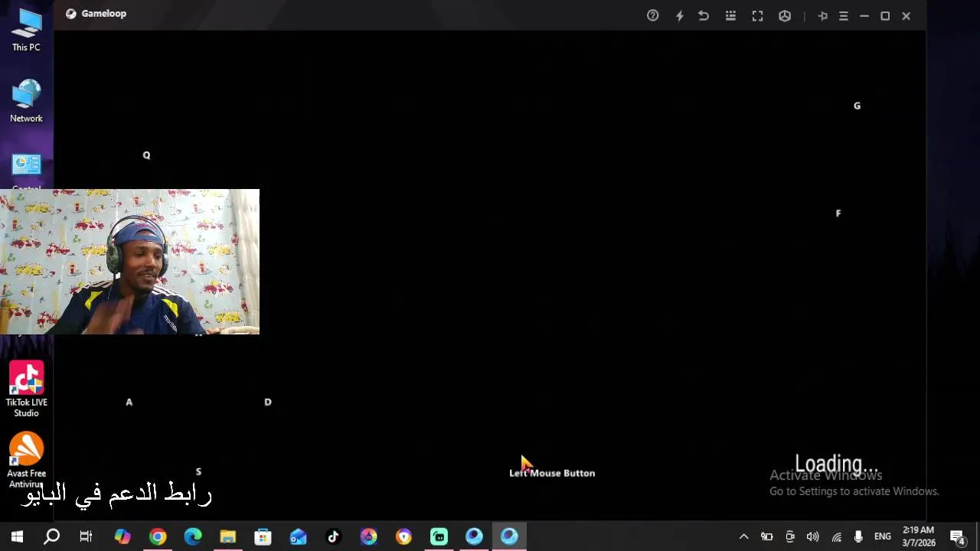Click the lightning bolt boost icon
This screenshot has height=551, width=980.
679,15
